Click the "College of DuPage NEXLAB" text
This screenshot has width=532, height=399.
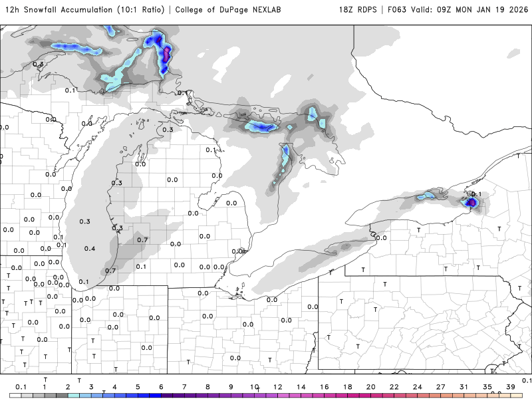[228, 10]
